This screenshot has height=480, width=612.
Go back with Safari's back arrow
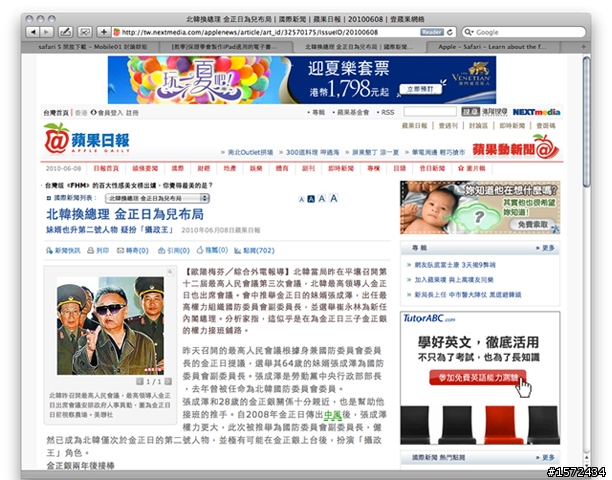coord(33,32)
